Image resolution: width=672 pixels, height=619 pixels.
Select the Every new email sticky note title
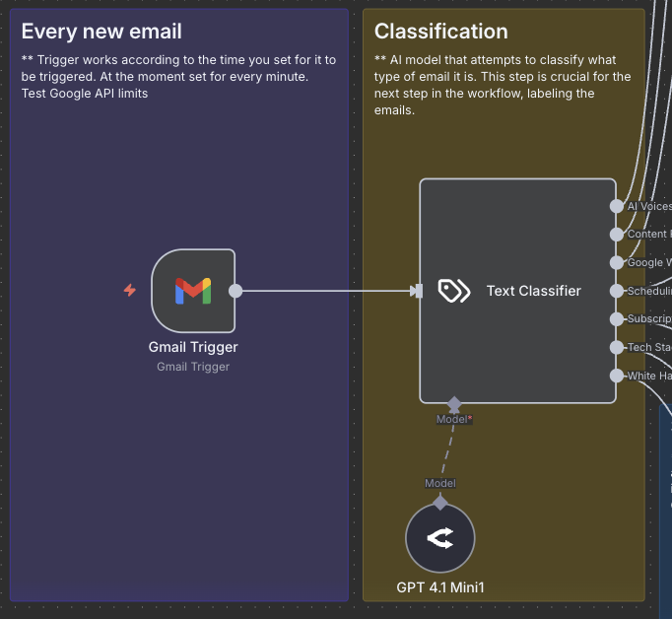101,32
